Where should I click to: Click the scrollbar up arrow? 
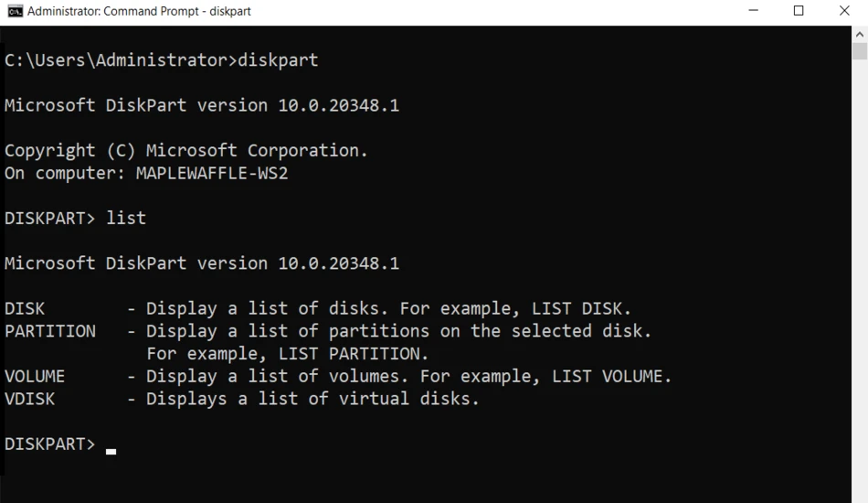pyautogui.click(x=860, y=35)
